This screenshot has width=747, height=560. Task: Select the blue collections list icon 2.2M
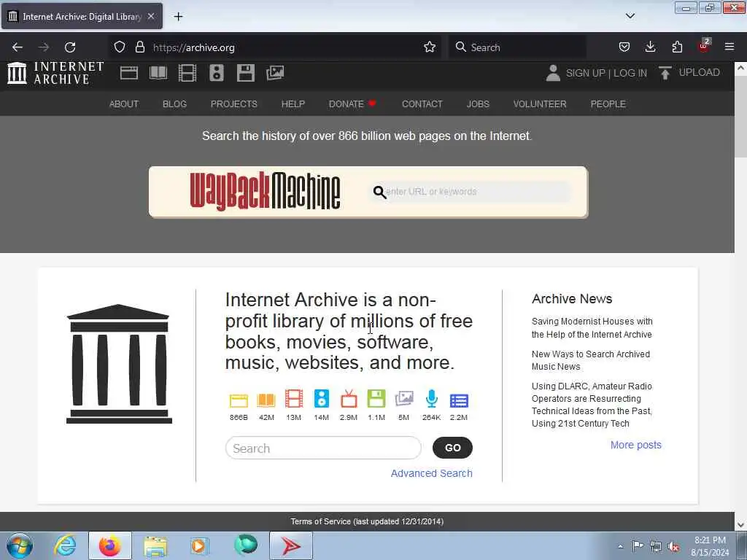(x=459, y=400)
